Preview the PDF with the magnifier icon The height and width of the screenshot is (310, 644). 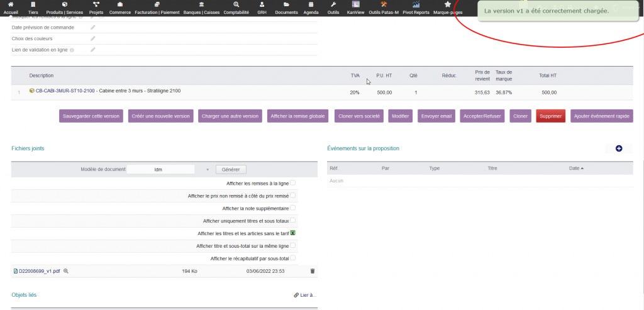(x=66, y=271)
